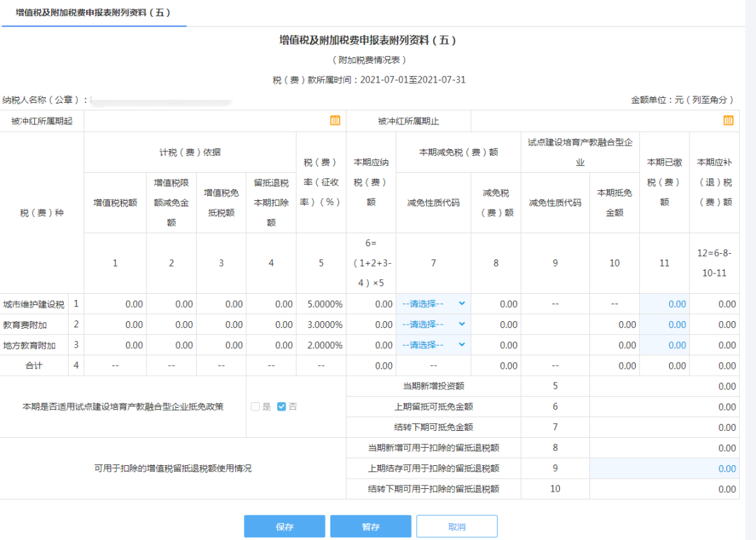The width and height of the screenshot is (756, 540).
Task: Open calendar icon for 被冲红所属期起
Action: click(335, 120)
